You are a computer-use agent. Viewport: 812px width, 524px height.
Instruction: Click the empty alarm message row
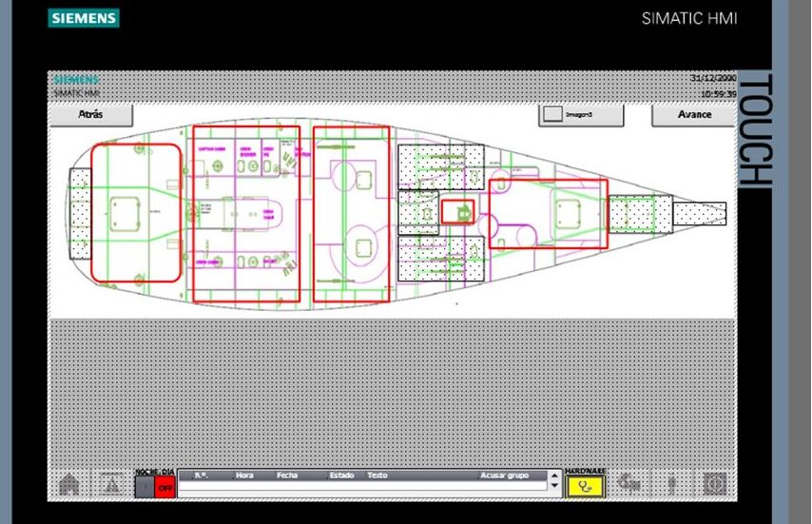[x=363, y=486]
